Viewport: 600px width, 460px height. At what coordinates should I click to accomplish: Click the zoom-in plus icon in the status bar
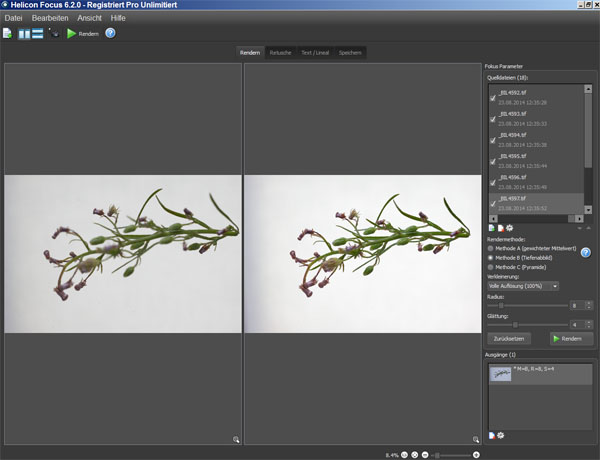pos(477,455)
